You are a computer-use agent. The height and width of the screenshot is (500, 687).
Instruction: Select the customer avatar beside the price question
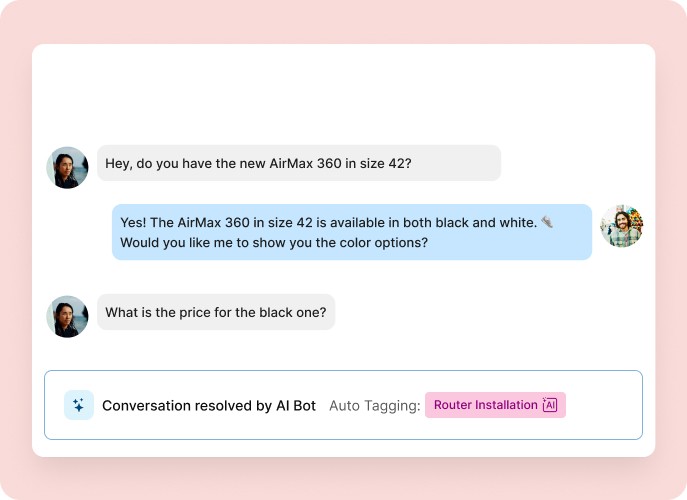[67, 316]
